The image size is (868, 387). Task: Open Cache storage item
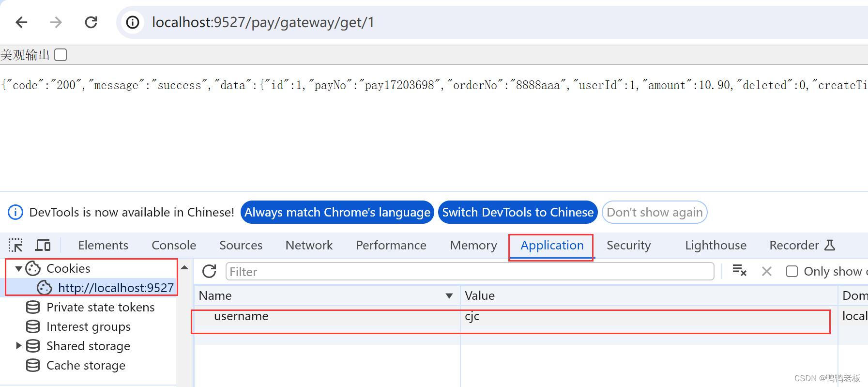coord(86,365)
